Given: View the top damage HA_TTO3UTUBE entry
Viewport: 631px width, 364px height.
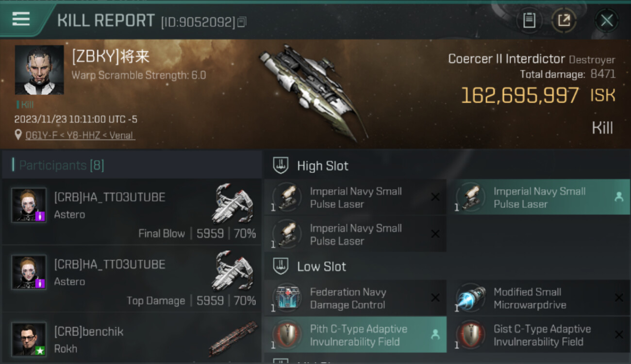Looking at the screenshot, I should pyautogui.click(x=132, y=279).
